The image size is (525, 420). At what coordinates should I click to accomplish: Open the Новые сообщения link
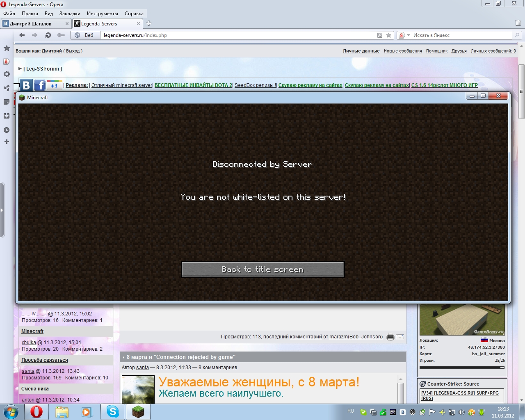click(403, 51)
